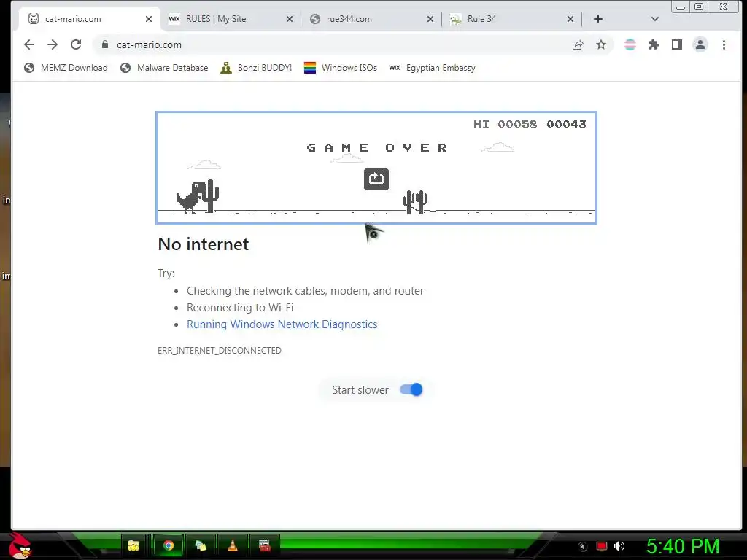Open the striped extension icon

click(x=630, y=44)
